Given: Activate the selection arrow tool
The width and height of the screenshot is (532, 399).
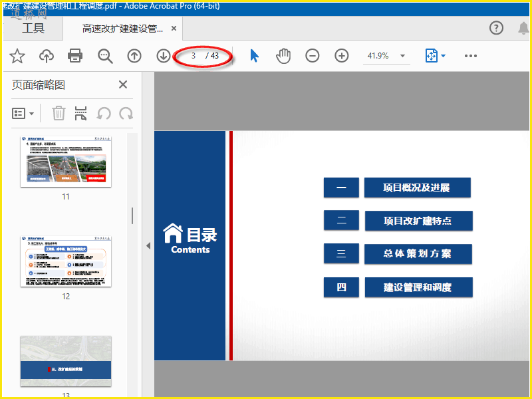Looking at the screenshot, I should point(254,56).
